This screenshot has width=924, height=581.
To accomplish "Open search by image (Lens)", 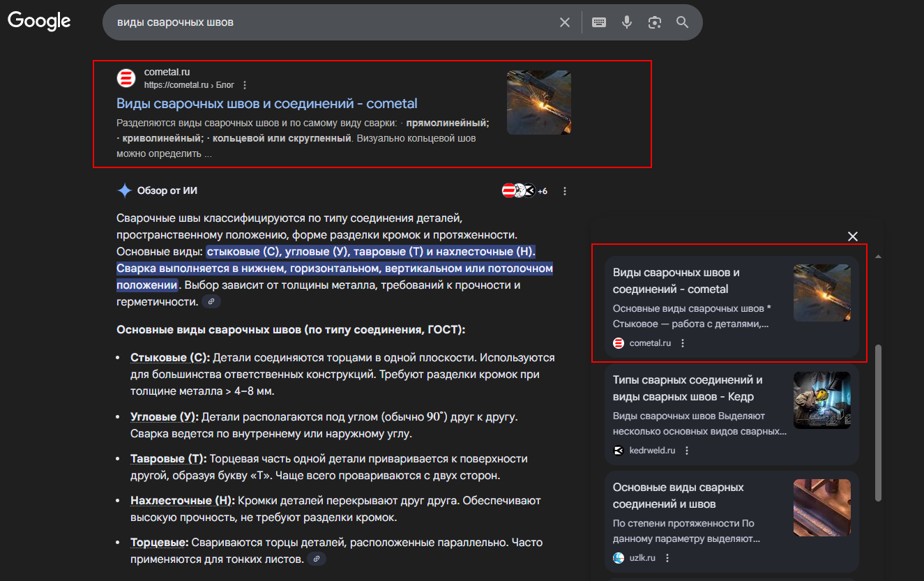I will pyautogui.click(x=654, y=22).
